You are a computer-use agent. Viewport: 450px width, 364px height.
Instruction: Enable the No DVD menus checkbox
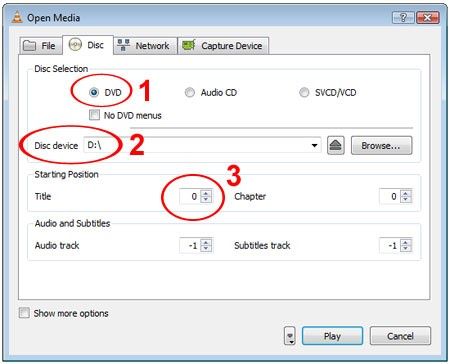[94, 115]
